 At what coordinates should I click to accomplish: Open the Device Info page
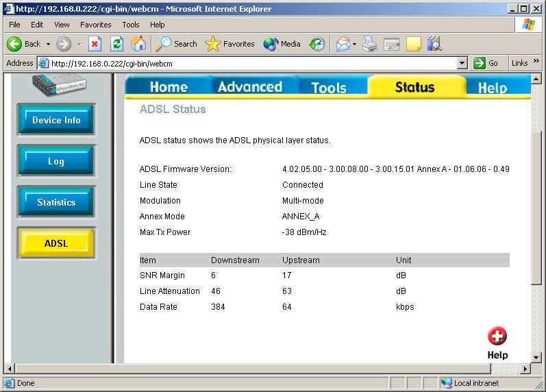point(56,120)
